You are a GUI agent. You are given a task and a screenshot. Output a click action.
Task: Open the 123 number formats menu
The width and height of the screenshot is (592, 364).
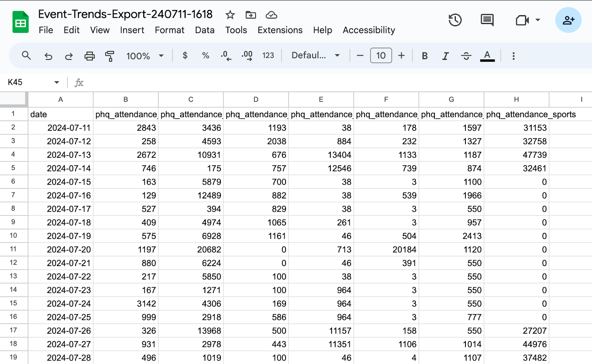pyautogui.click(x=268, y=55)
